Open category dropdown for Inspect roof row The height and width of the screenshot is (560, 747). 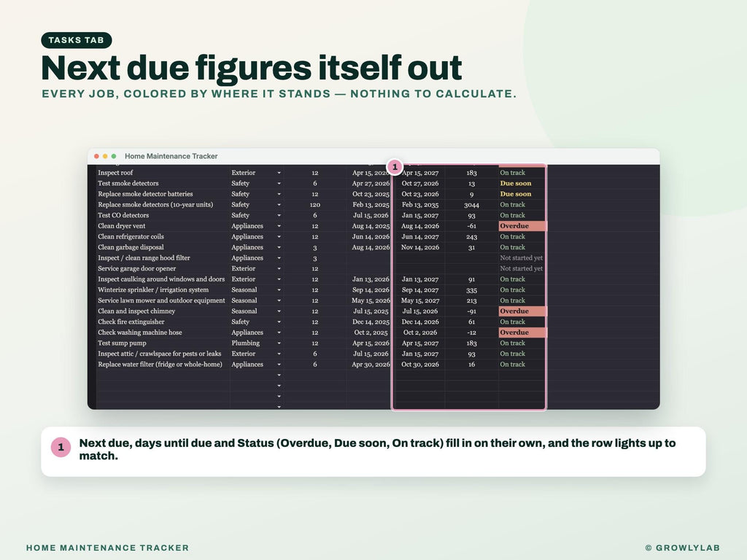(x=279, y=173)
